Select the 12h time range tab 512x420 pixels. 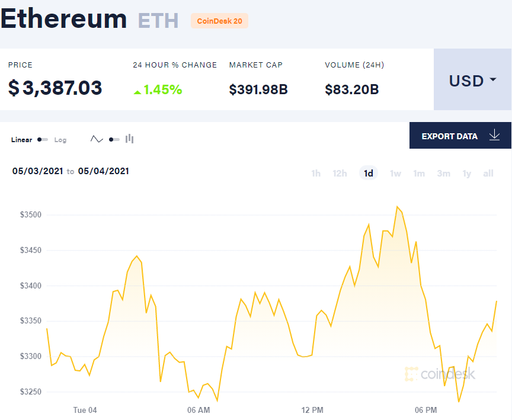pyautogui.click(x=340, y=173)
